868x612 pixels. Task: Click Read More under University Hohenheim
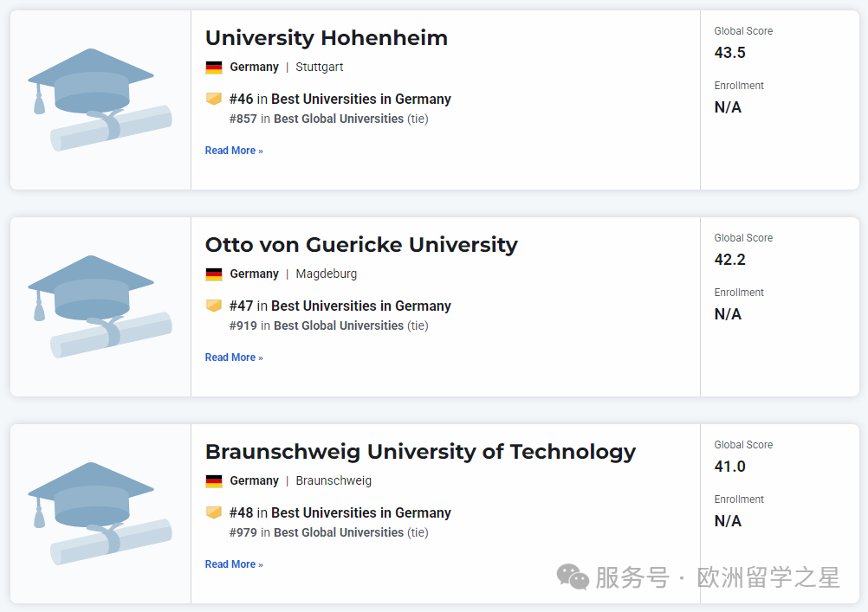coord(234,151)
